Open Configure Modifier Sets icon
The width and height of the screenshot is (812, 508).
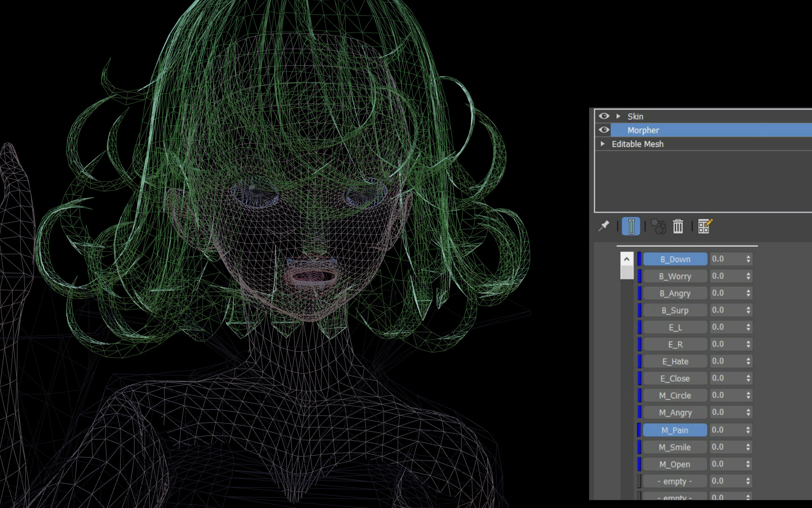[705, 226]
